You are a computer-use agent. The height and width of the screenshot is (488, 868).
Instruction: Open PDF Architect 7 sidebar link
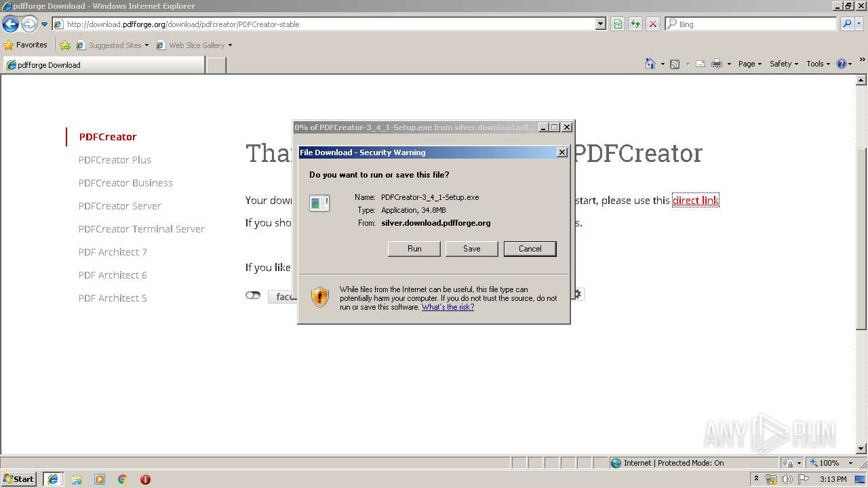tap(113, 252)
